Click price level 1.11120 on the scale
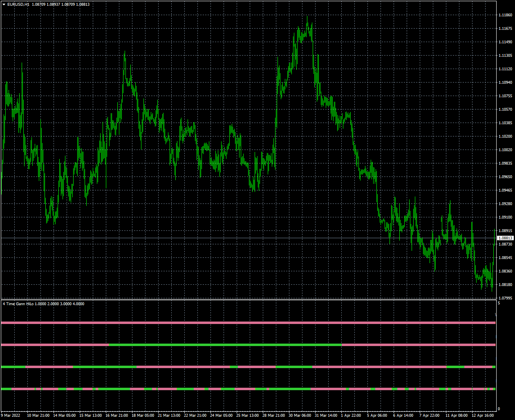Screen dimensions: 515x420 point(505,69)
